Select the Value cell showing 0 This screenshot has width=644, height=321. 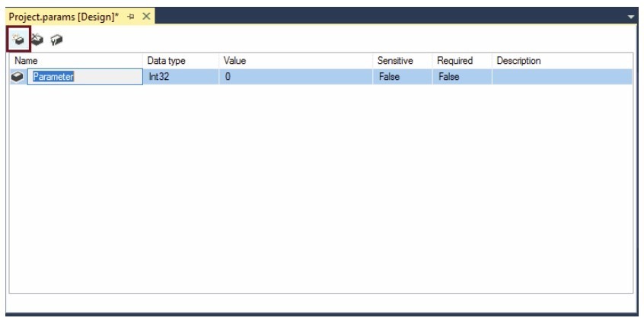[295, 77]
